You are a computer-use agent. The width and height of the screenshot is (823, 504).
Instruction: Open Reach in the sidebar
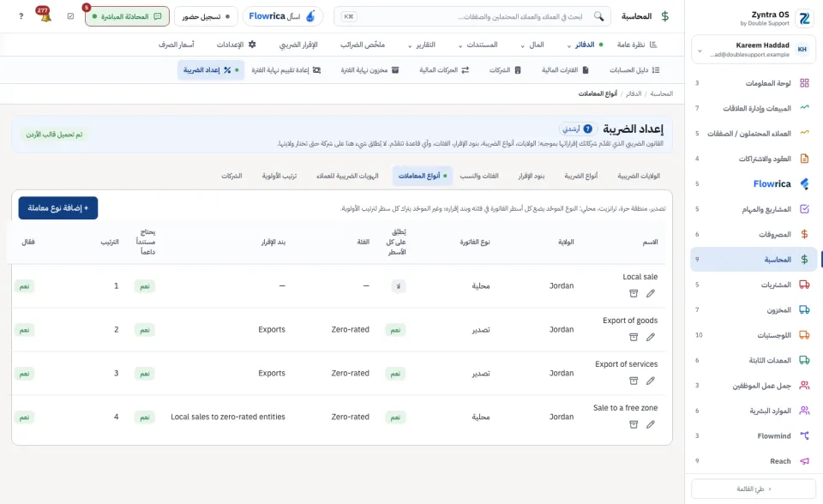754,461
